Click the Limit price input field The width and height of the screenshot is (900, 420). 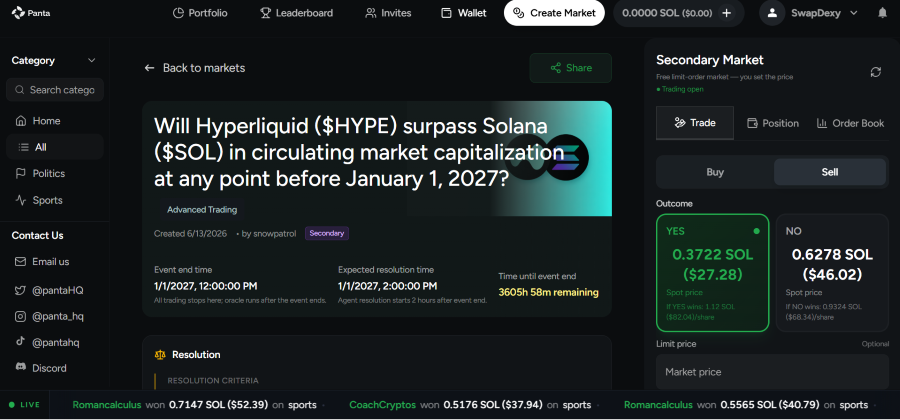pyautogui.click(x=772, y=372)
